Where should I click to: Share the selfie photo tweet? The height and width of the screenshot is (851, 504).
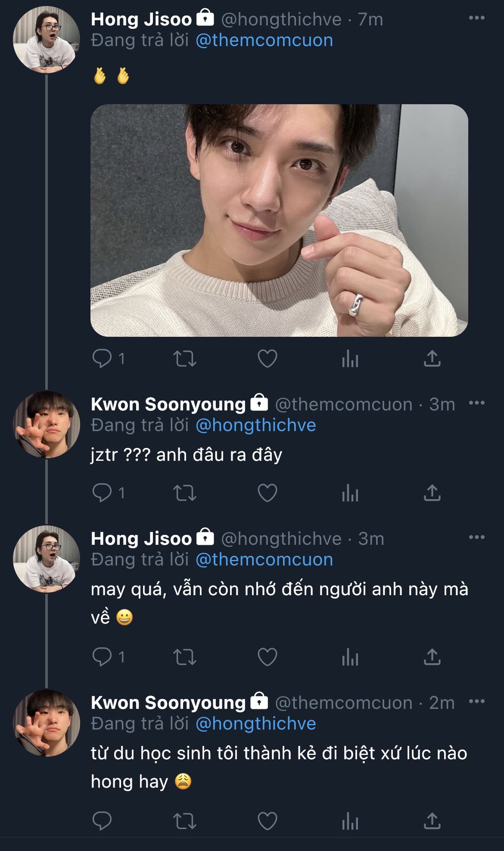coord(432,359)
